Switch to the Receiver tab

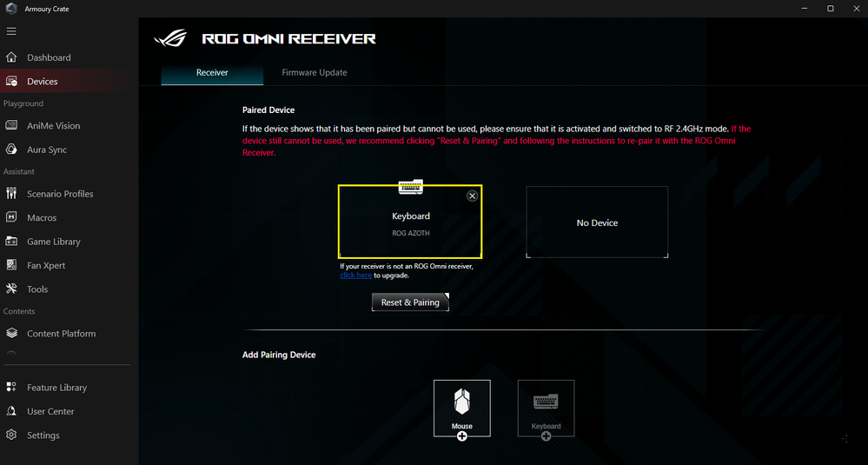coord(212,72)
